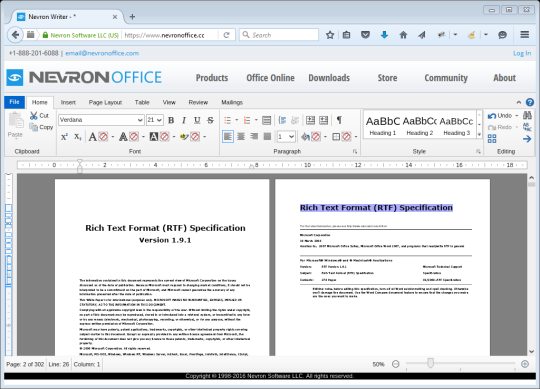Toggle Italic formatting
Image resolution: width=540 pixels, height=389 pixels.
[x=184, y=120]
